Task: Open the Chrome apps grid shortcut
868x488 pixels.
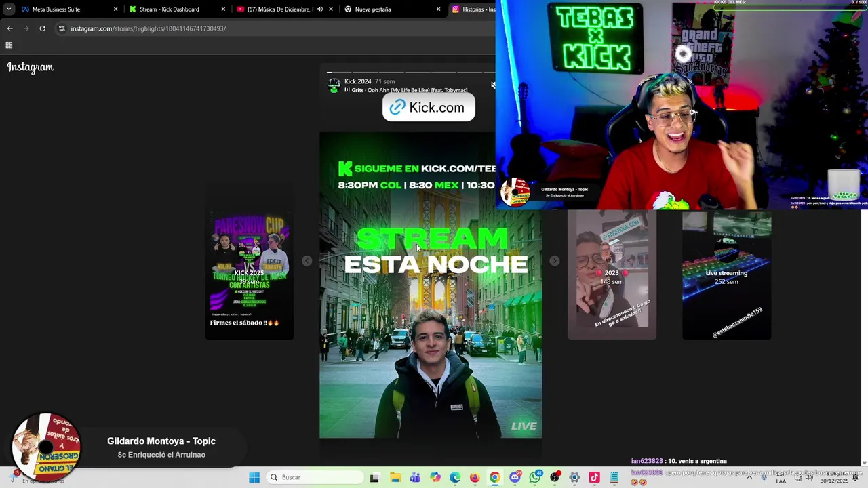Action: pos(9,45)
